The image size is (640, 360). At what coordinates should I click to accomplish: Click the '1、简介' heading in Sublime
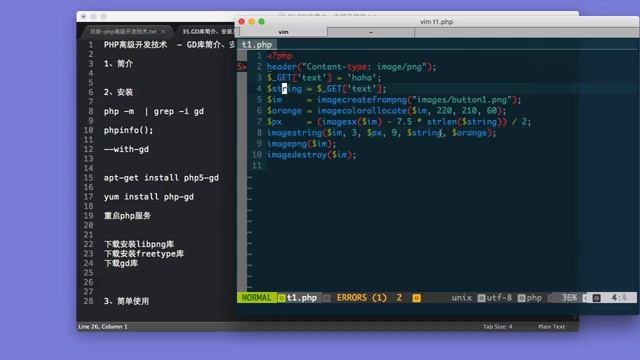pyautogui.click(x=118, y=64)
